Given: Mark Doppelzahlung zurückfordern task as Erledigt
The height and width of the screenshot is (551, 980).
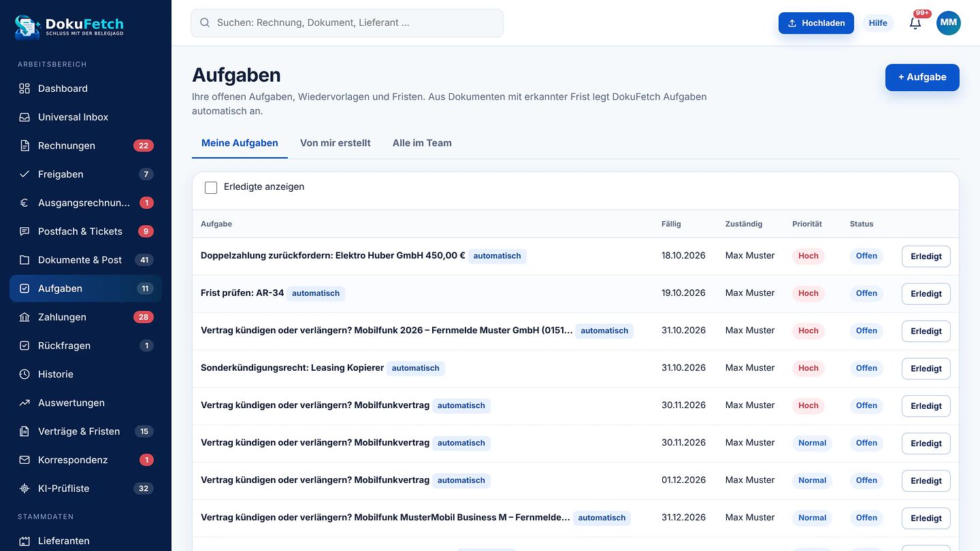Looking at the screenshot, I should [926, 256].
